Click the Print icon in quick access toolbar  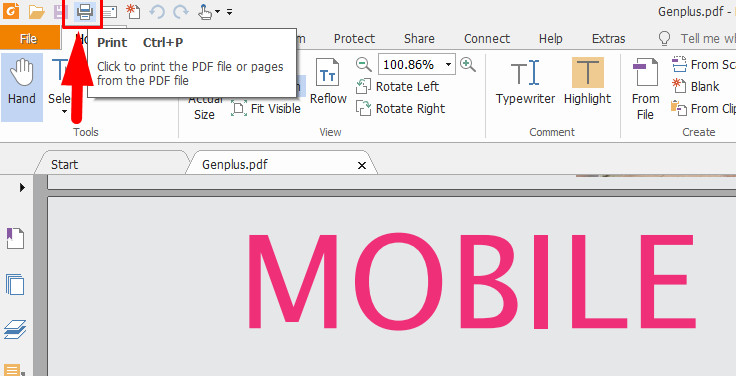(84, 11)
